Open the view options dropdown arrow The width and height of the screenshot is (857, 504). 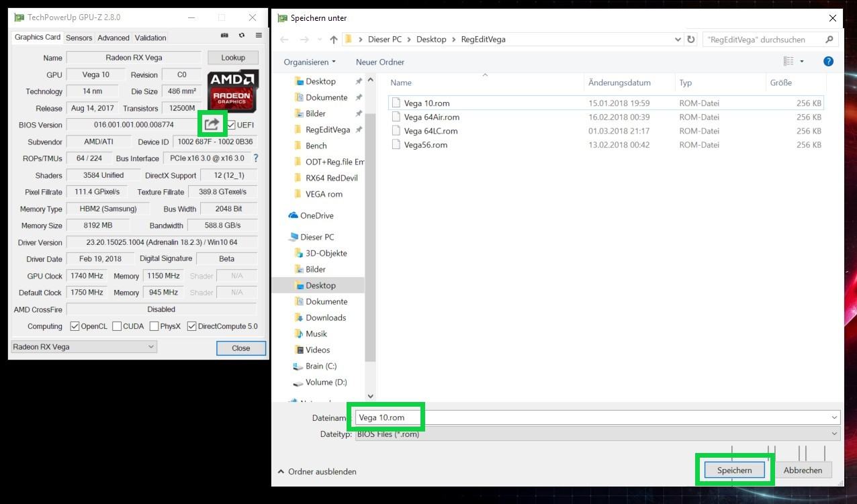[802, 62]
